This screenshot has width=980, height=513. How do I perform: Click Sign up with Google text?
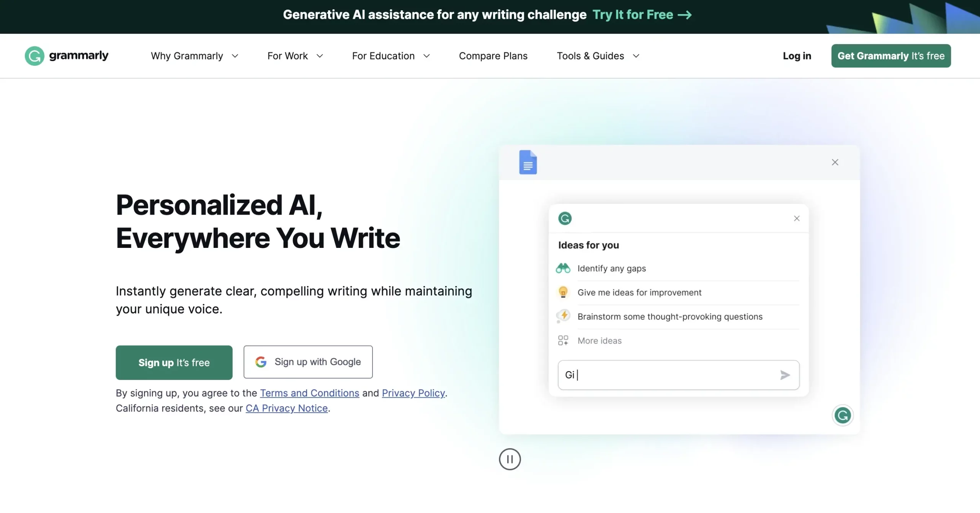[x=317, y=362]
